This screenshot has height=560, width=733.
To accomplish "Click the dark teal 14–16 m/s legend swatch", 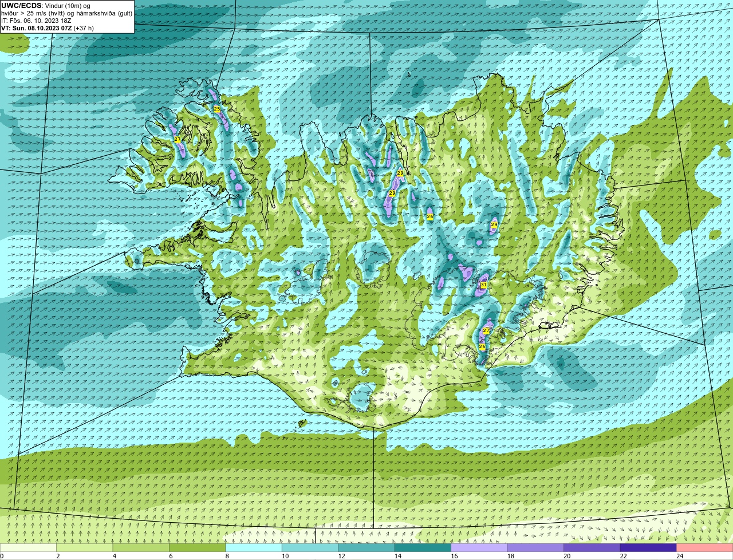I will [x=423, y=547].
